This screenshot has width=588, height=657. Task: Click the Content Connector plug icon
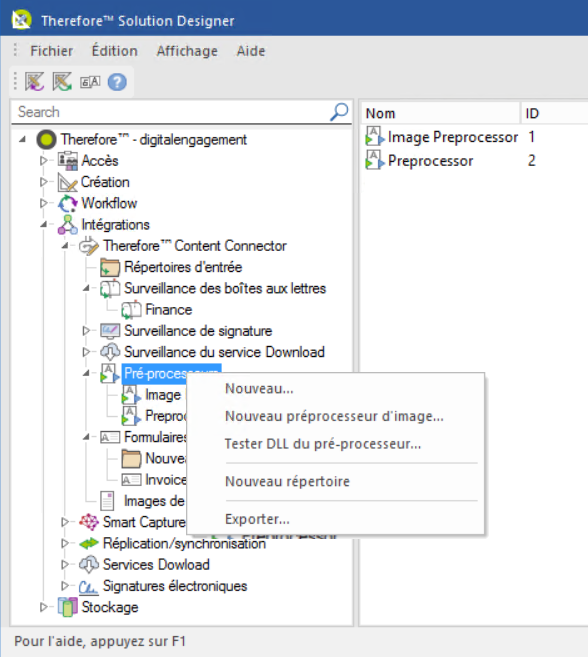click(x=89, y=246)
